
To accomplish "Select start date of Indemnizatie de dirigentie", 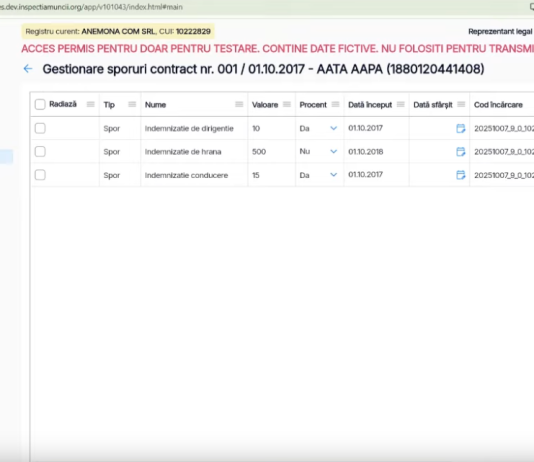I will point(376,128).
